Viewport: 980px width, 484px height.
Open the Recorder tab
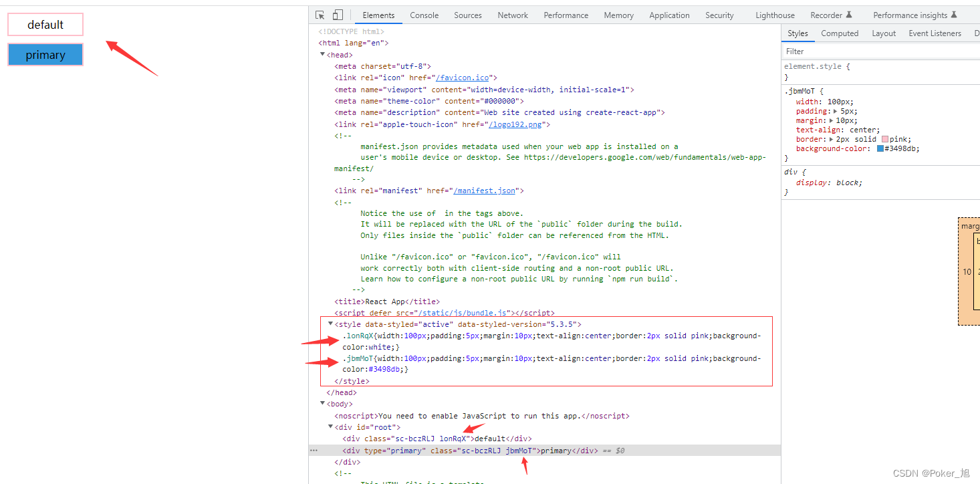pyautogui.click(x=831, y=15)
